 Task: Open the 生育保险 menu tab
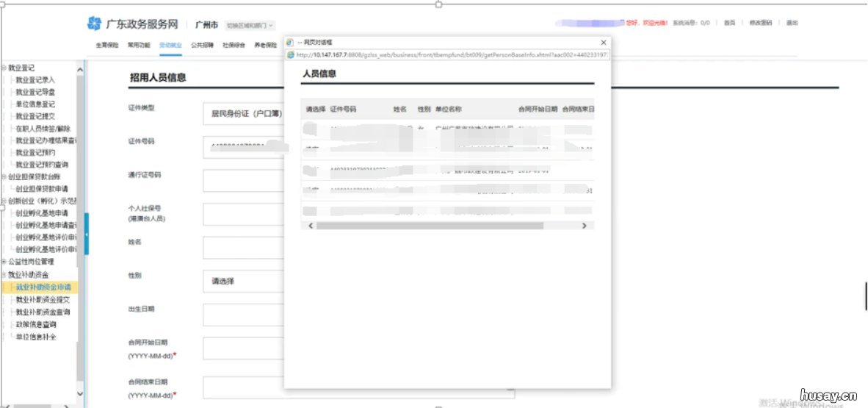pyautogui.click(x=106, y=46)
